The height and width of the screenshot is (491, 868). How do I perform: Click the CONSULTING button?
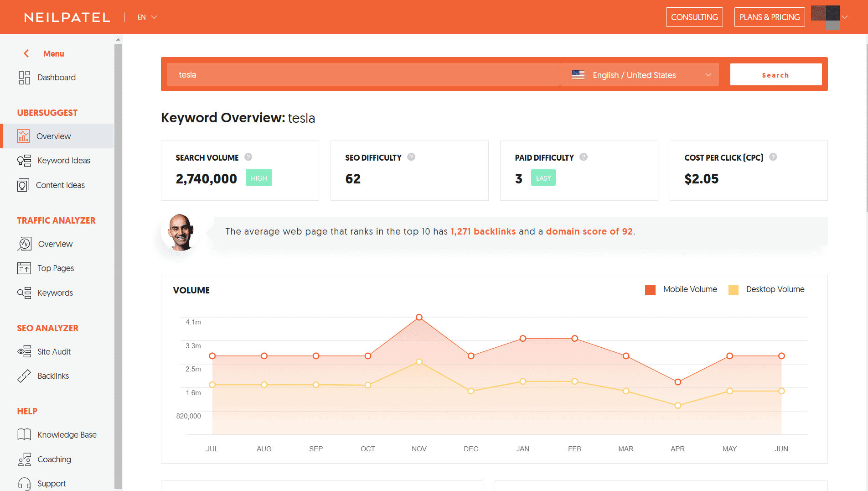tap(694, 17)
